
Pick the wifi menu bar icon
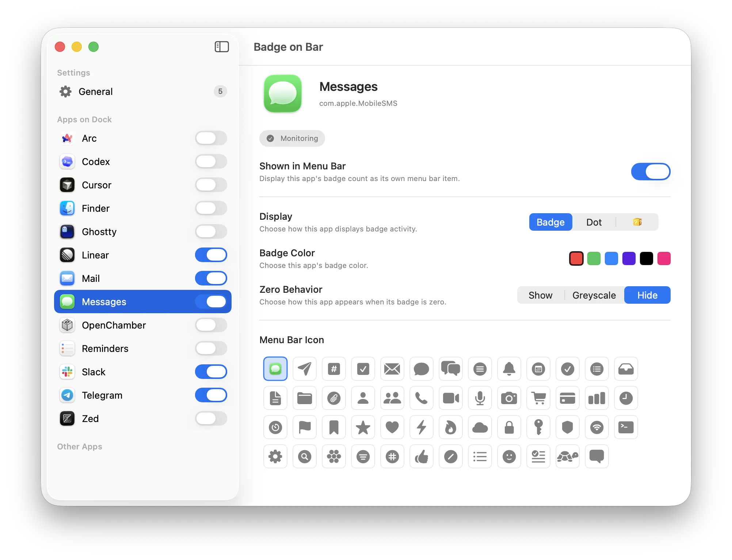click(597, 427)
